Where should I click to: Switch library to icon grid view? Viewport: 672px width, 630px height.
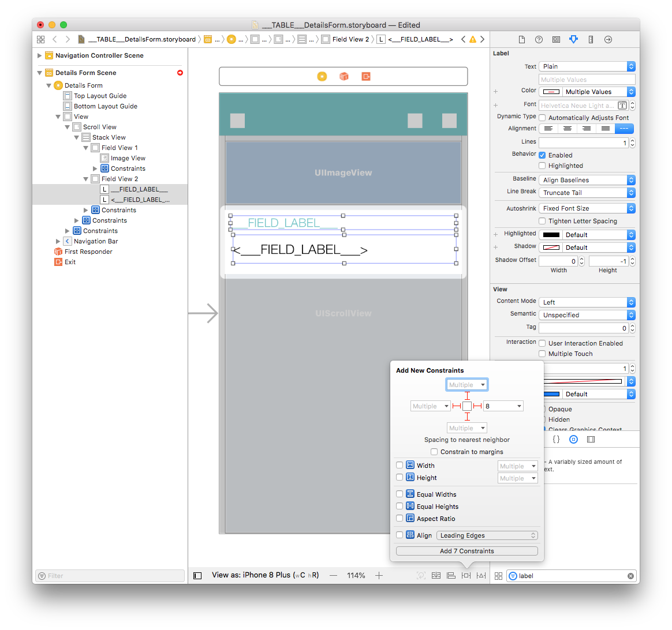point(498,576)
